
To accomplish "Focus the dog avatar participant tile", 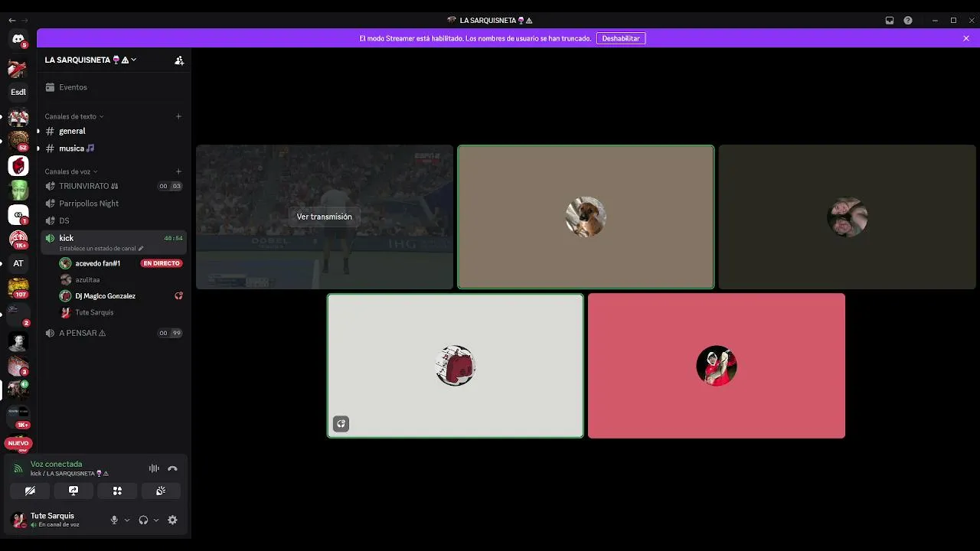I will tap(586, 217).
